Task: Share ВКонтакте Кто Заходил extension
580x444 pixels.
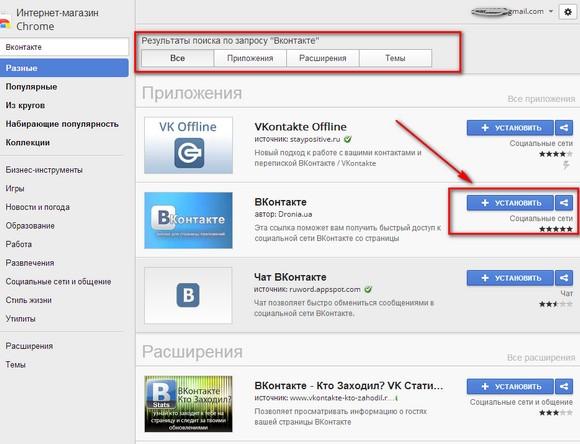Action: (x=564, y=387)
